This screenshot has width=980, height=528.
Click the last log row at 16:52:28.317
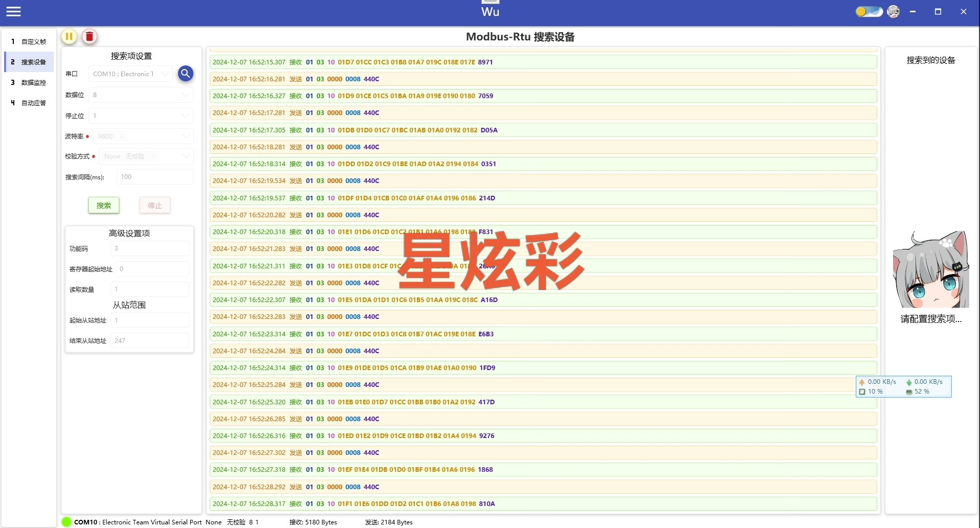coord(543,504)
